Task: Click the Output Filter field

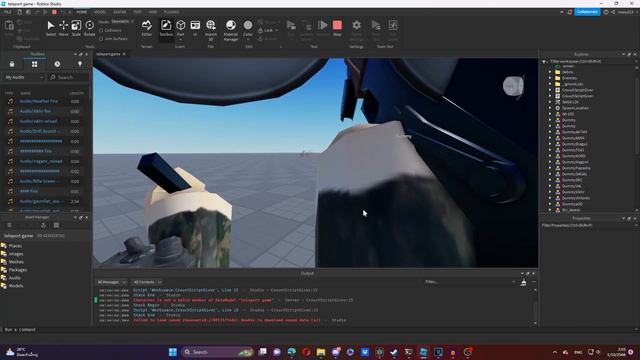Action: tap(469, 282)
